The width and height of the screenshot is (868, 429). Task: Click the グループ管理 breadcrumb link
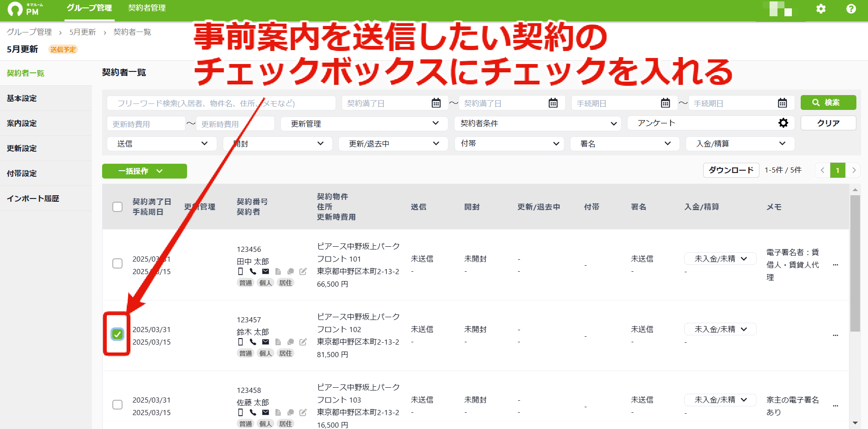(x=29, y=32)
